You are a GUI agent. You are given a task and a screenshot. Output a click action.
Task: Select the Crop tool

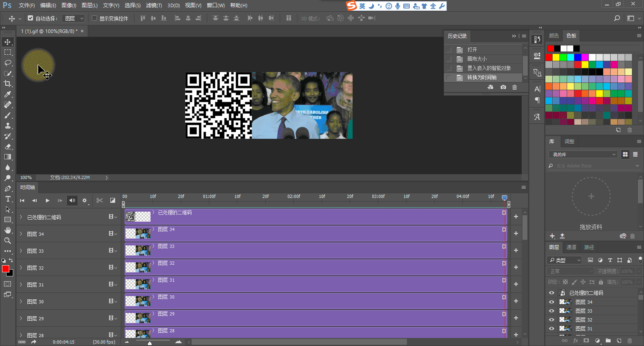[x=8, y=84]
